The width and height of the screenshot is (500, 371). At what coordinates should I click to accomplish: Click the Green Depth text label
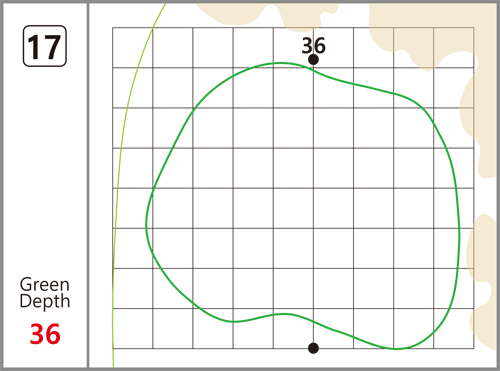(x=45, y=293)
